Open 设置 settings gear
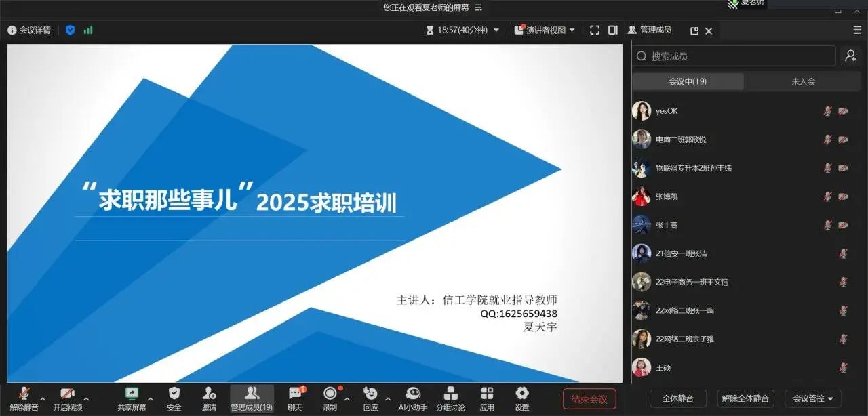The height and width of the screenshot is (416, 868). 521,394
